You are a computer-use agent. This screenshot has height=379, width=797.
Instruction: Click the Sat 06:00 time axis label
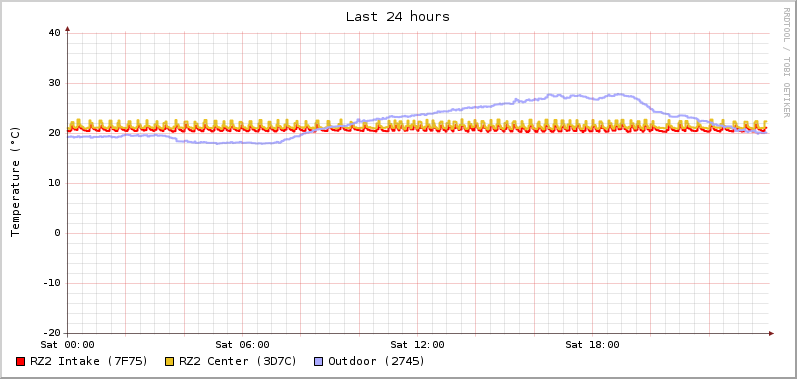coord(242,345)
